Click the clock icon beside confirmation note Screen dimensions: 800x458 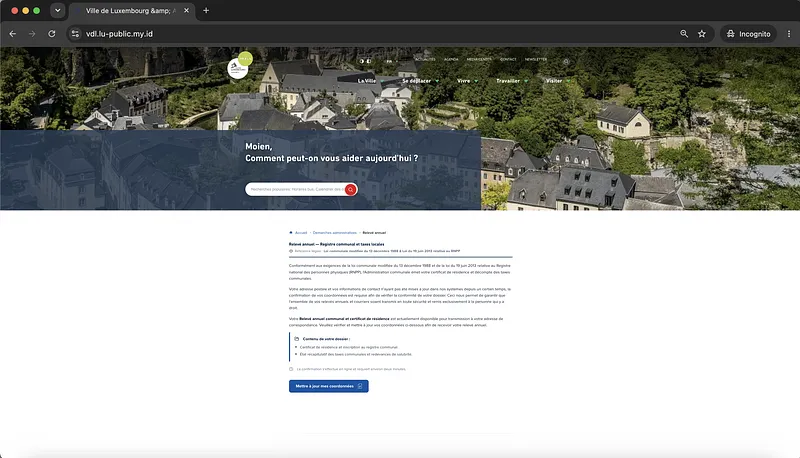tap(291, 369)
